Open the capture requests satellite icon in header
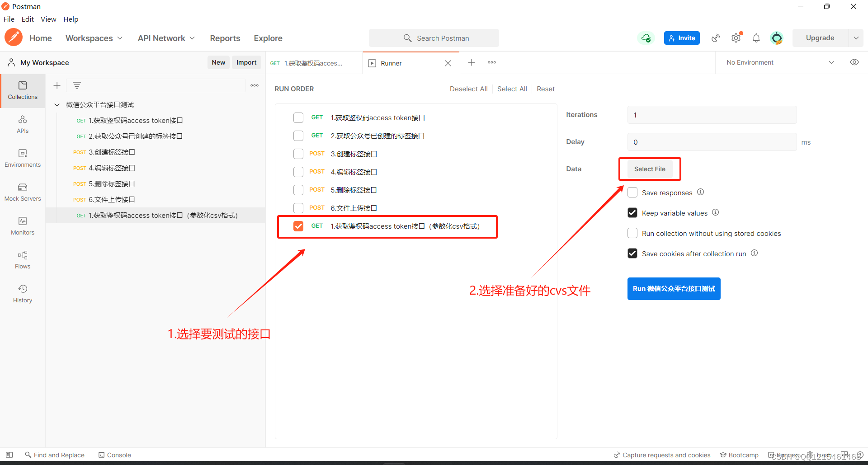Screen dimensions: 868x465 point(716,38)
